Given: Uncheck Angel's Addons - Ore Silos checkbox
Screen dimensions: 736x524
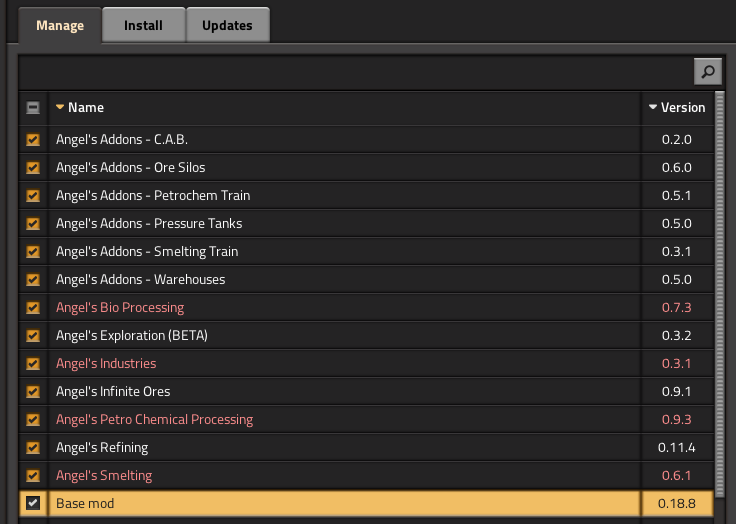Looking at the screenshot, I should tap(33, 168).
